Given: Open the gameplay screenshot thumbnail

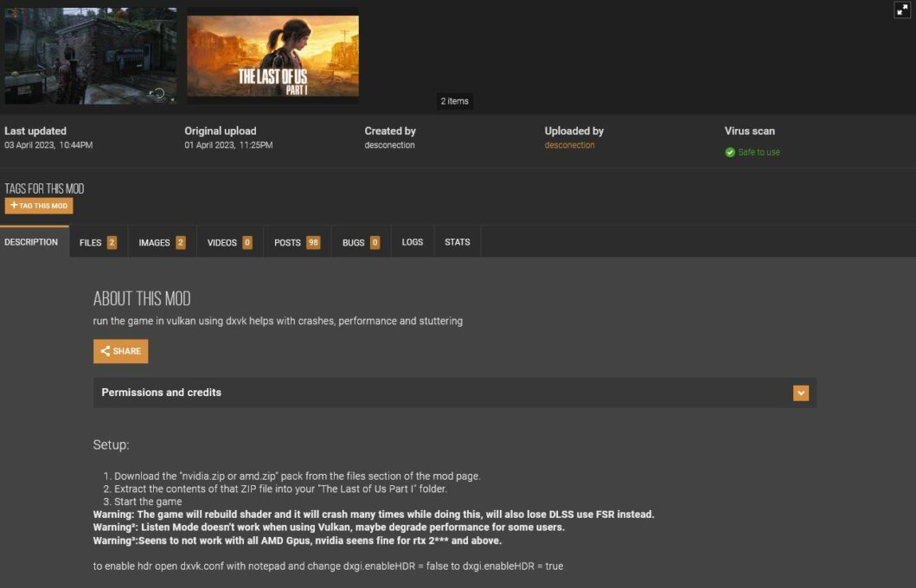Looking at the screenshot, I should (91, 56).
